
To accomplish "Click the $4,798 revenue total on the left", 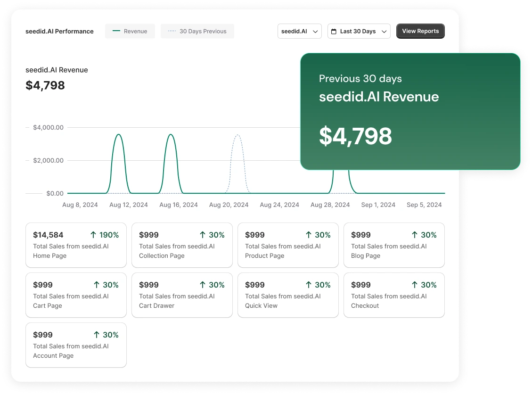I will point(45,85).
